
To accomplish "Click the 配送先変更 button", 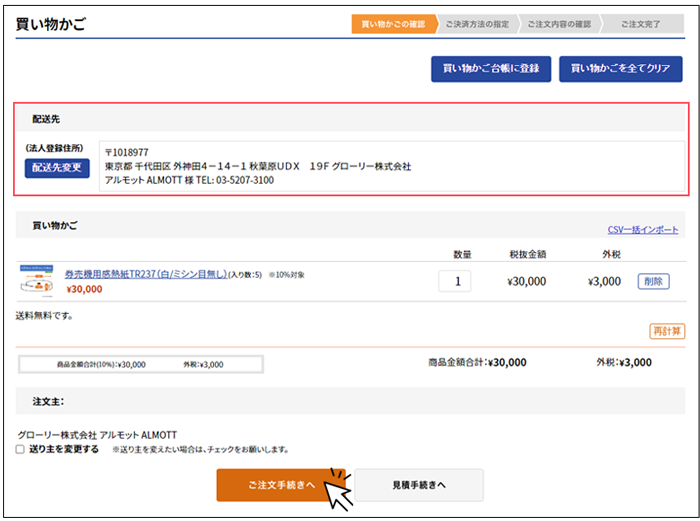I will (x=57, y=168).
